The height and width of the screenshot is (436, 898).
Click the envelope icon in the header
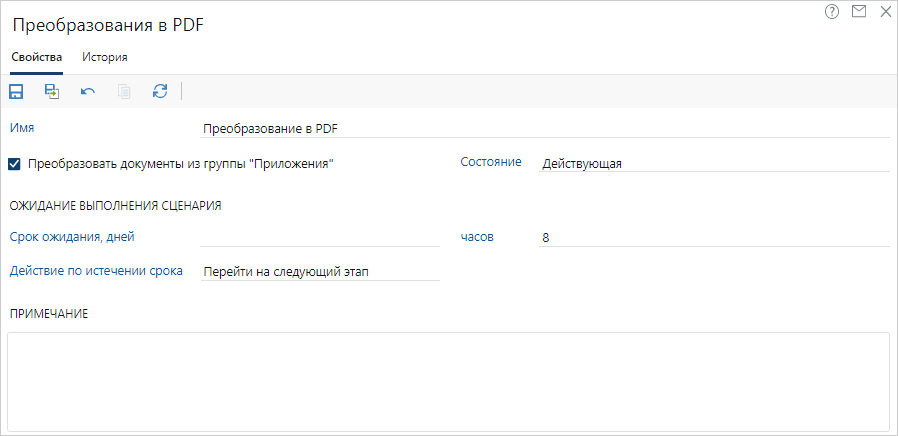858,12
